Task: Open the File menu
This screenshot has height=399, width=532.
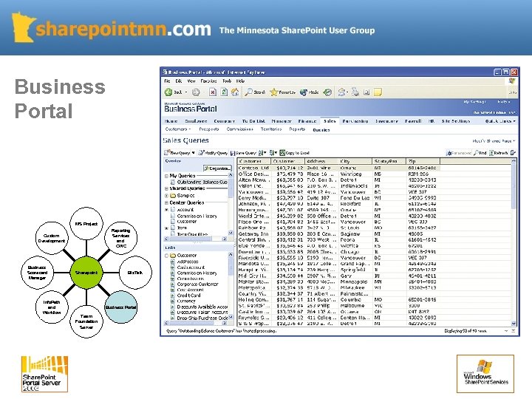Action: coord(167,81)
